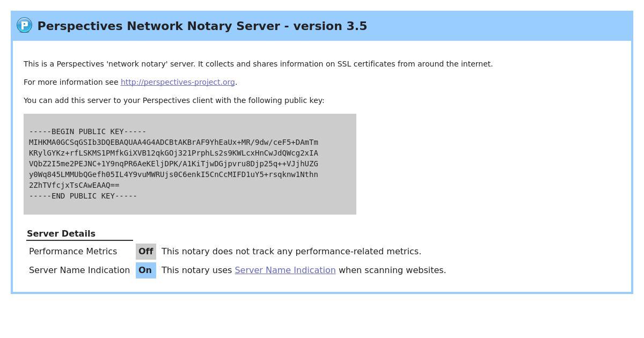The height and width of the screenshot is (338, 644).
Task: Click the key line starting with y0Wq845LMMUbQ
Action: [x=173, y=174]
